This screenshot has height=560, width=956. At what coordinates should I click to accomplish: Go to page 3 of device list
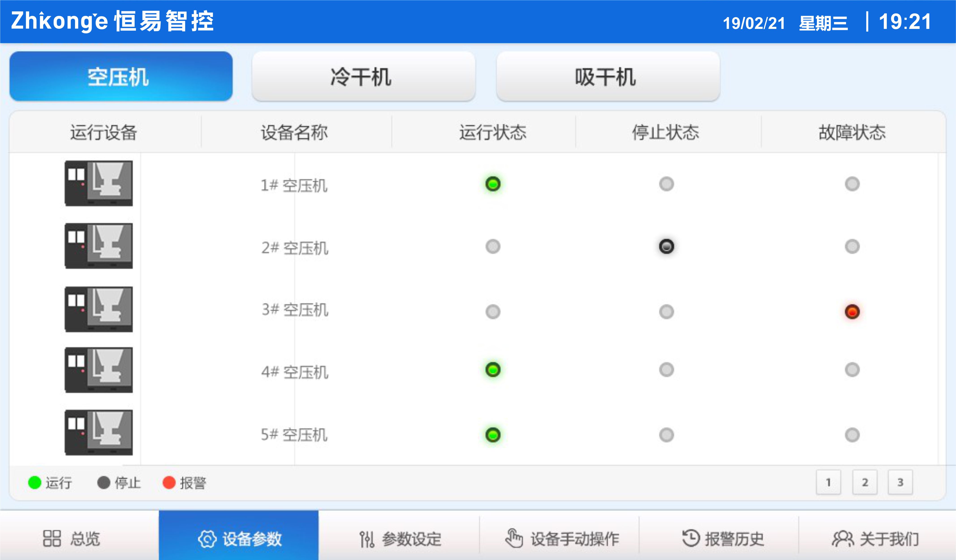(x=900, y=482)
